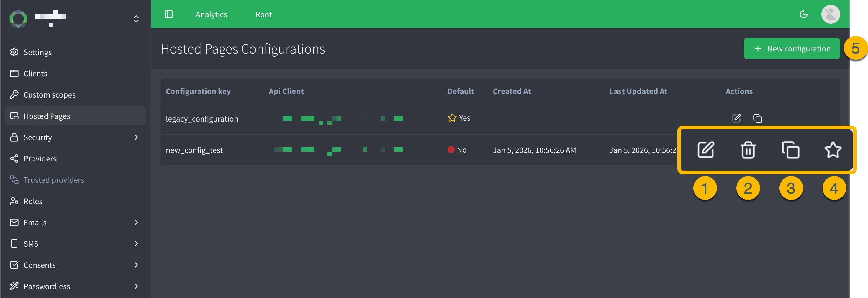Open the Root menu item
The width and height of the screenshot is (868, 298).
pos(264,14)
